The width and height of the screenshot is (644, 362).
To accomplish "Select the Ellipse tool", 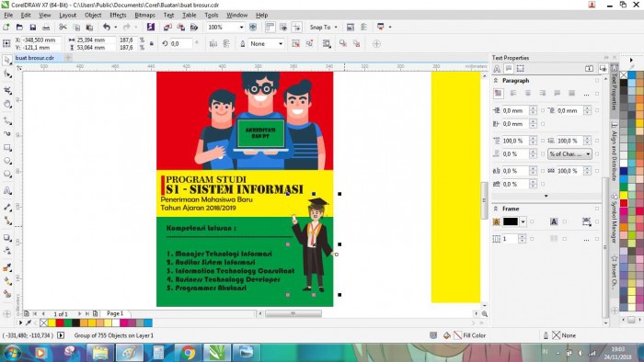I will [x=7, y=161].
